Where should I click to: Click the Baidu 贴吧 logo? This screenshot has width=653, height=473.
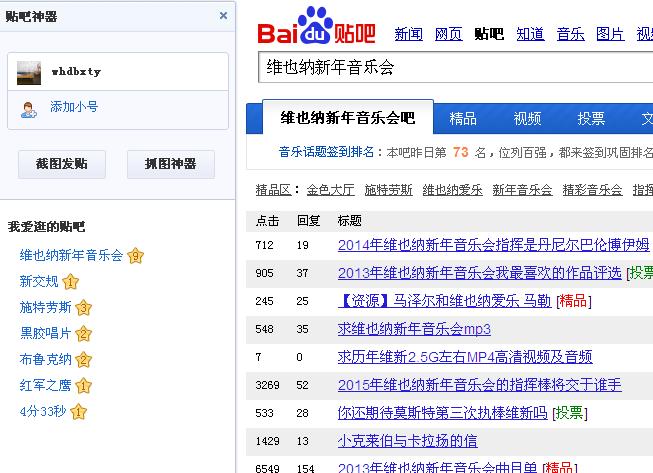tap(317, 26)
